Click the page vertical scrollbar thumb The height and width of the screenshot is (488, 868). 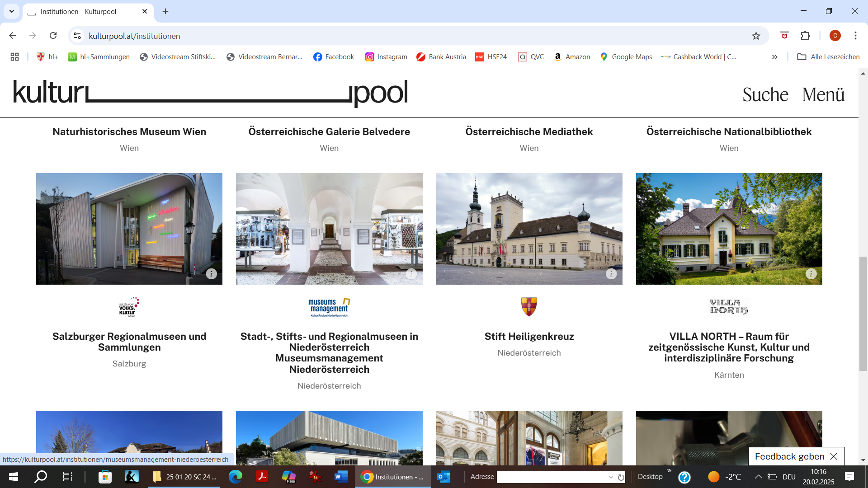coord(863,313)
